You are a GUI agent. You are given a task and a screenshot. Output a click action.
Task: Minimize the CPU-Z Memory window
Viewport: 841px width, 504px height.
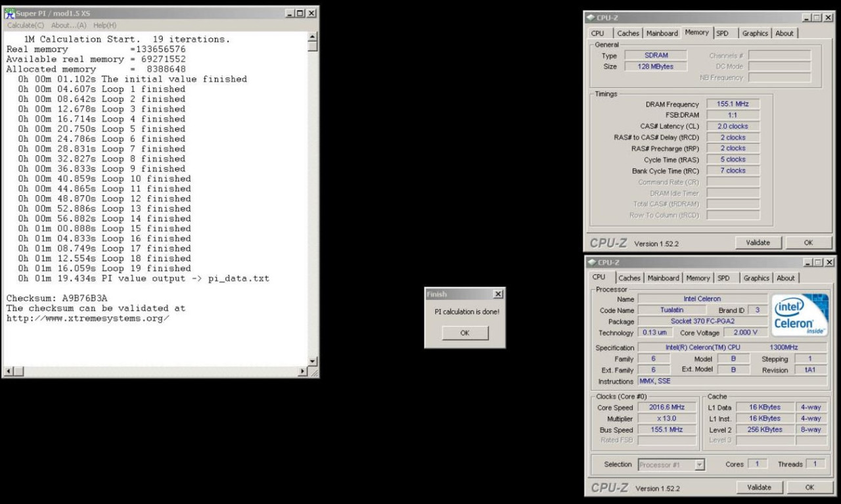tap(807, 18)
